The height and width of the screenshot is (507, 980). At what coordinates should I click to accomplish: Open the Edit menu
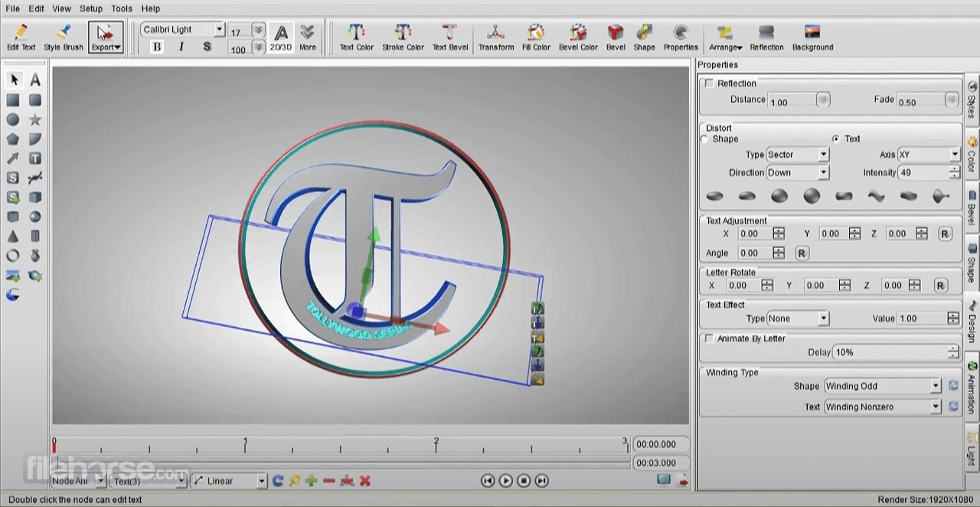pos(36,8)
